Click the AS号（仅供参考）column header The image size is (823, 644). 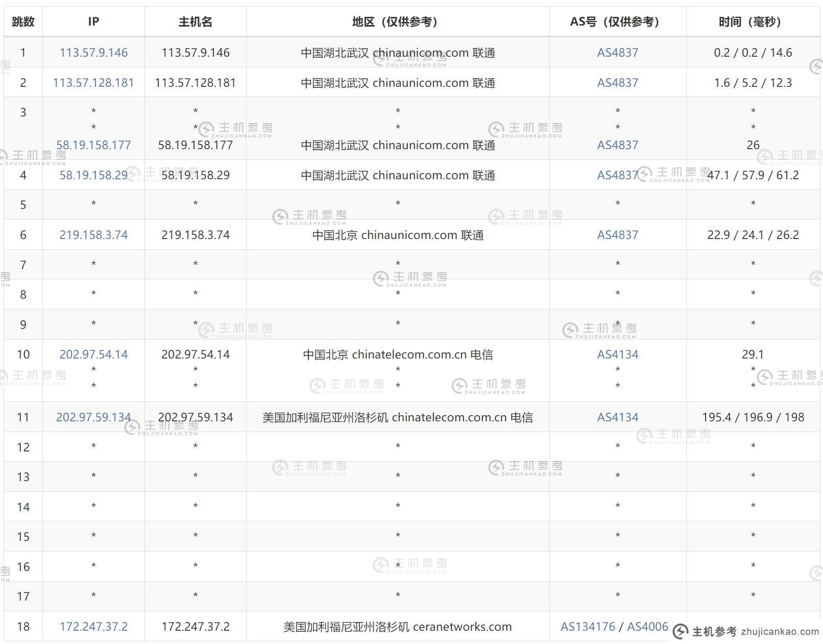point(618,21)
